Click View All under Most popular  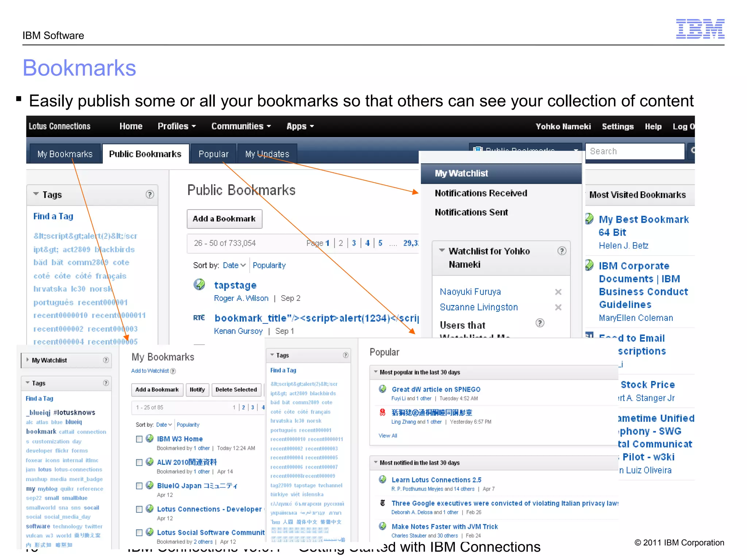coord(388,436)
